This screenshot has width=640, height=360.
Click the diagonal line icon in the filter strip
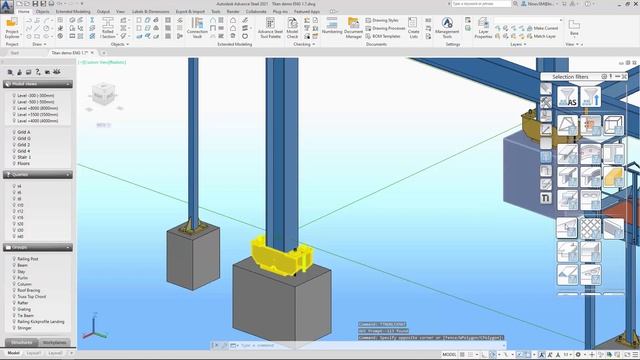coord(546,130)
